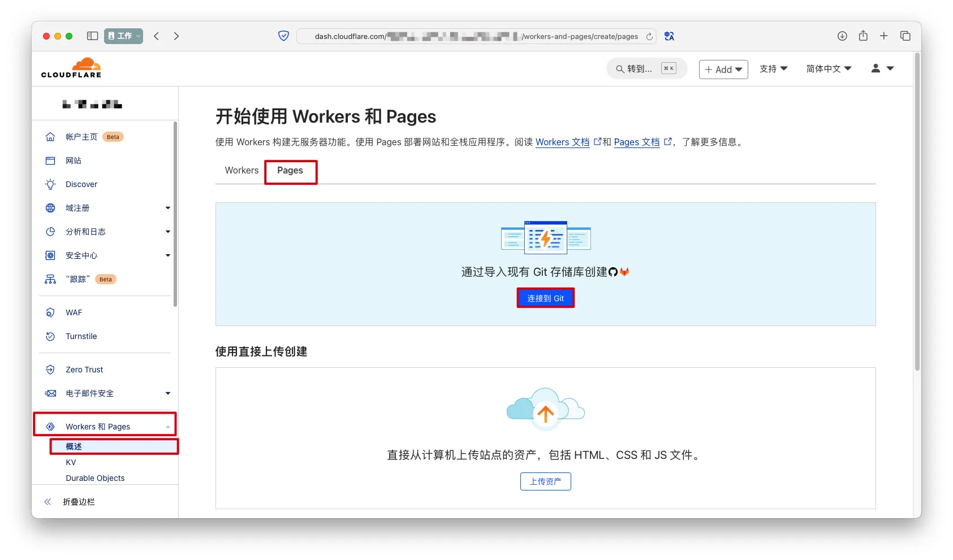Open the 转到... search box

click(x=646, y=69)
